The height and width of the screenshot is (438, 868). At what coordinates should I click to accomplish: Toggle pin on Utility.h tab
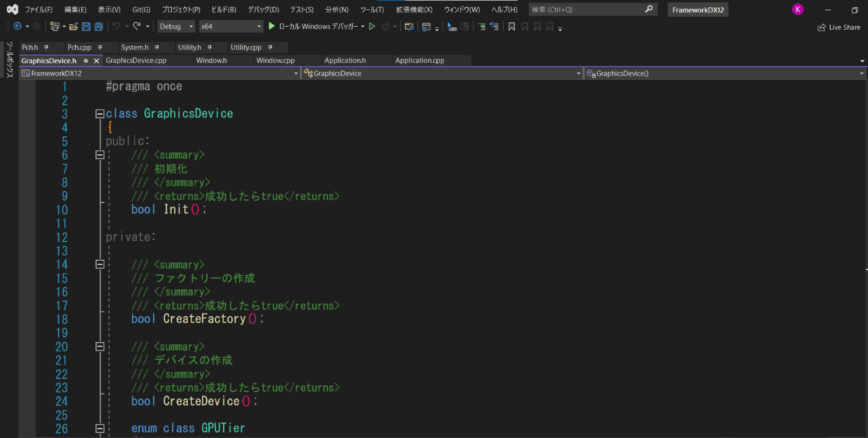[210, 47]
